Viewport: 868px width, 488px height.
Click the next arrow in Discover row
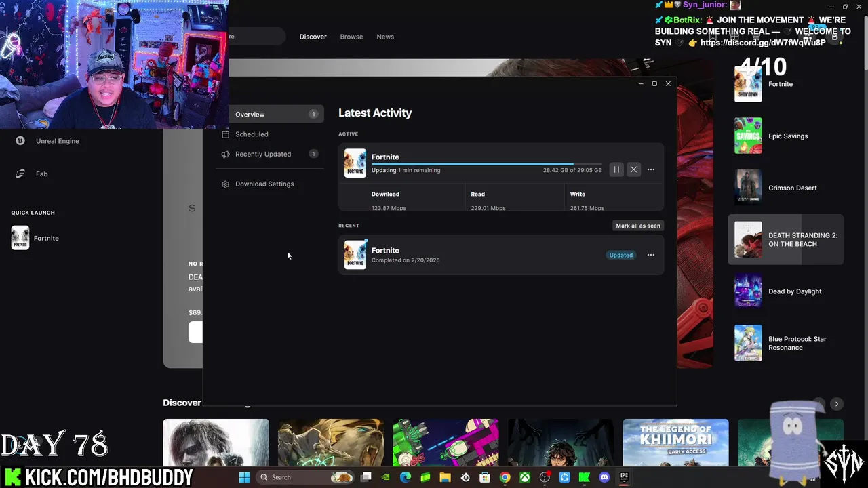(837, 404)
